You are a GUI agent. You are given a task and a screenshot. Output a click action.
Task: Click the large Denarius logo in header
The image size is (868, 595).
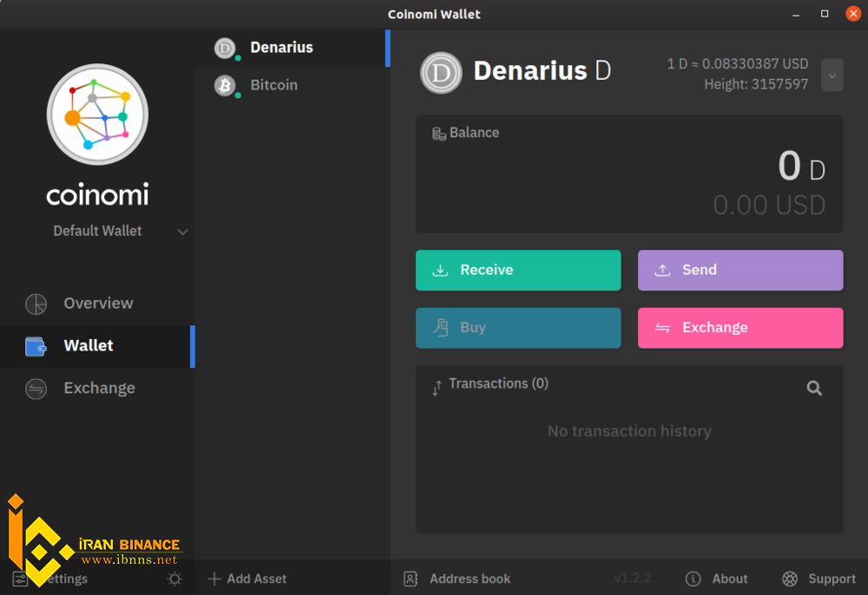tap(441, 73)
